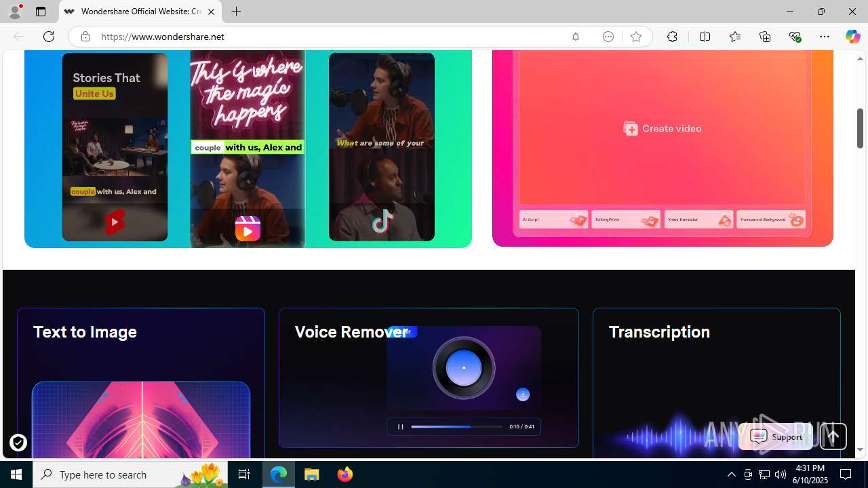The width and height of the screenshot is (868, 488).
Task: Select the Video Translator feature tile
Action: (698, 220)
